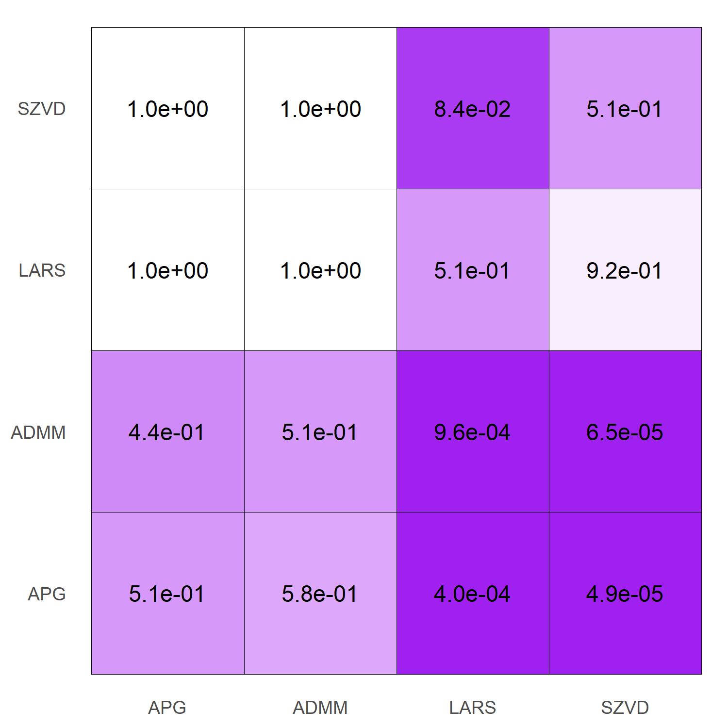Select the 9.6e-04 dark purple cell
728x728 pixels.
tap(473, 432)
